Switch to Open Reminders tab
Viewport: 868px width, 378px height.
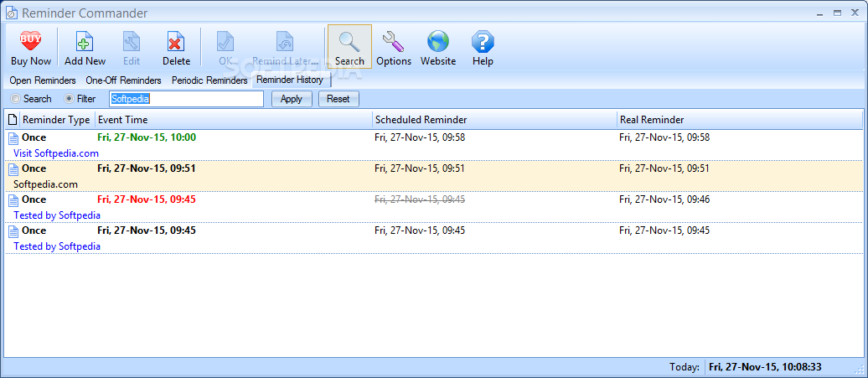pos(43,80)
